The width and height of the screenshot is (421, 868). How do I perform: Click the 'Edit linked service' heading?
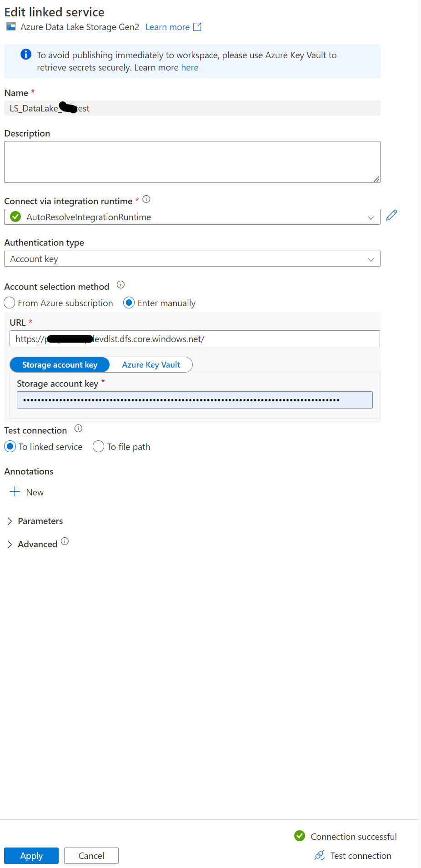click(x=54, y=12)
